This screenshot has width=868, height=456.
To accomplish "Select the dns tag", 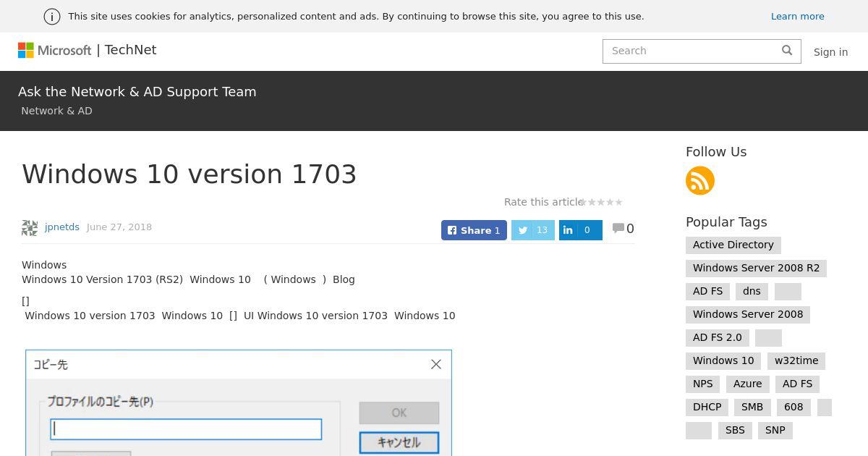I will tap(752, 291).
